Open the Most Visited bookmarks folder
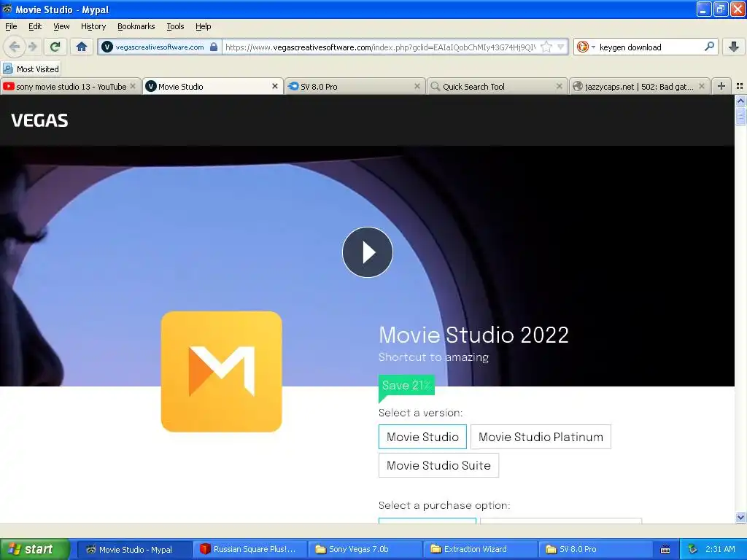Screen dimensions: 747x560 pos(31,69)
